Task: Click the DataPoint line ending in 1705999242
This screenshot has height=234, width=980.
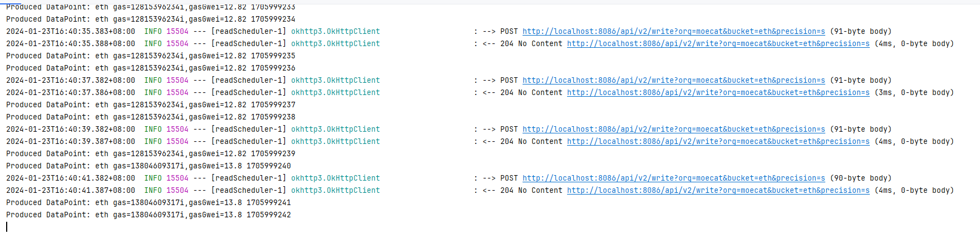Action: tap(149, 215)
